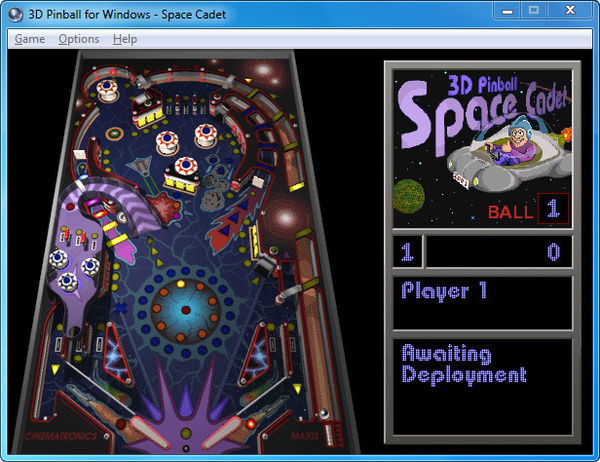Click the window title '3D Pinball for Windows - Space Cadet'
Viewport: 600px width, 462px height.
pyautogui.click(x=127, y=14)
